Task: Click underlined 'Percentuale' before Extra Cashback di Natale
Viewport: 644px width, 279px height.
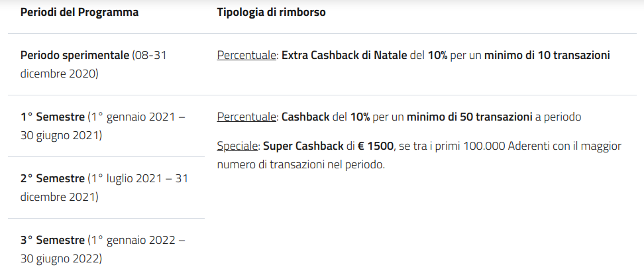Action: [x=246, y=55]
